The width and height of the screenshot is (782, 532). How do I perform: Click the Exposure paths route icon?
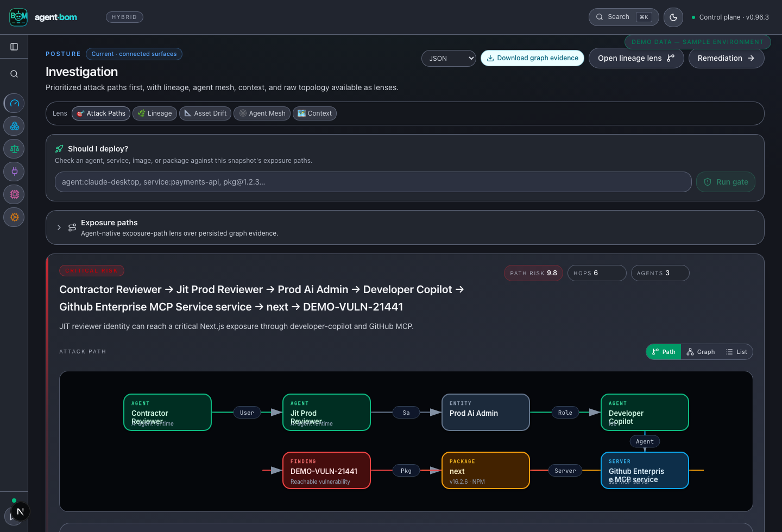72,227
